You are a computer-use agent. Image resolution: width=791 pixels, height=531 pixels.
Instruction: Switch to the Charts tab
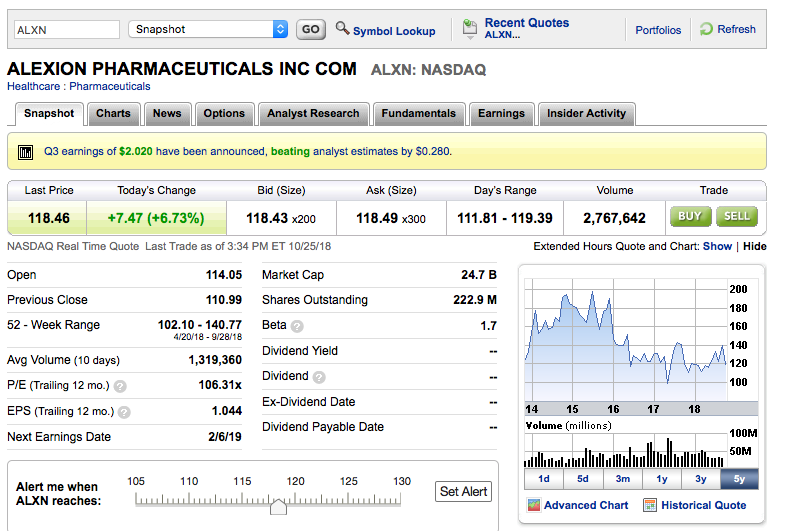(114, 113)
